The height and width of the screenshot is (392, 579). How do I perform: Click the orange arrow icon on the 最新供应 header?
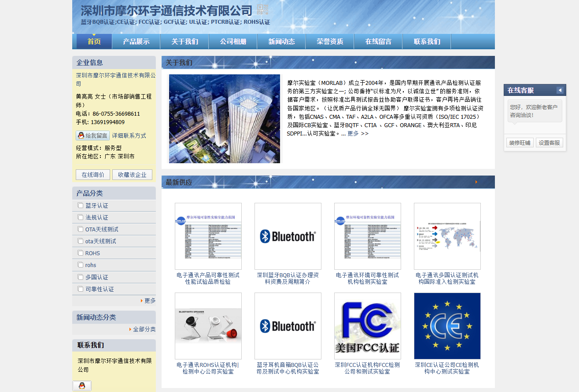coord(477,182)
